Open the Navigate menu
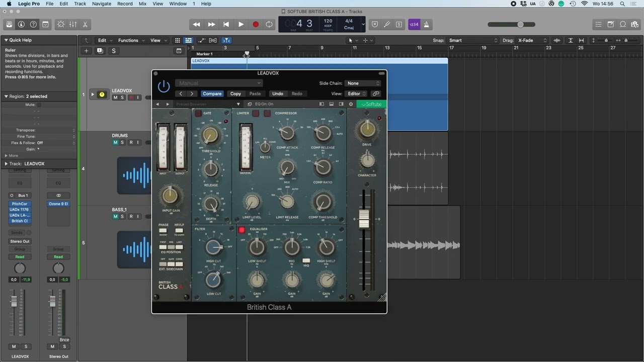 click(x=102, y=4)
